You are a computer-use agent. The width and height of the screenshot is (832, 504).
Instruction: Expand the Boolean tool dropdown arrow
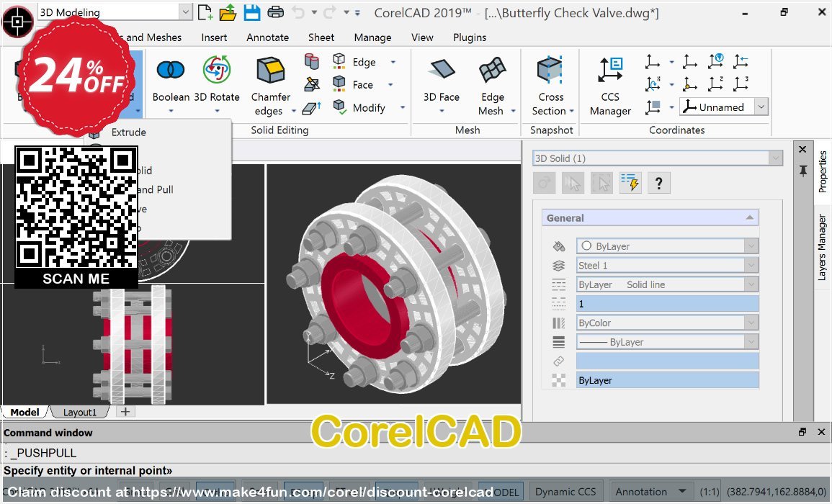tap(171, 111)
